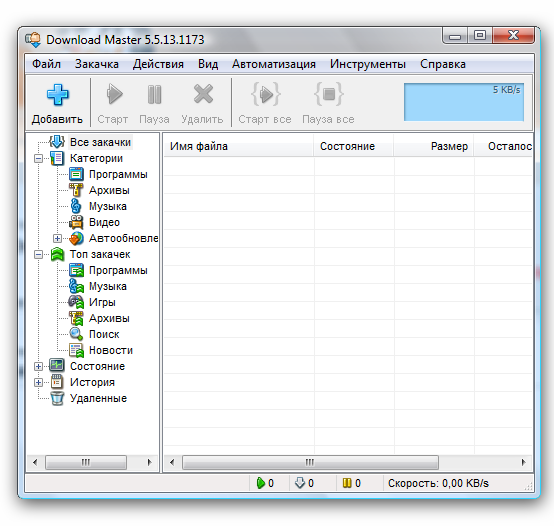Open the Автоматизация menu
554x526 pixels.
pyautogui.click(x=274, y=64)
